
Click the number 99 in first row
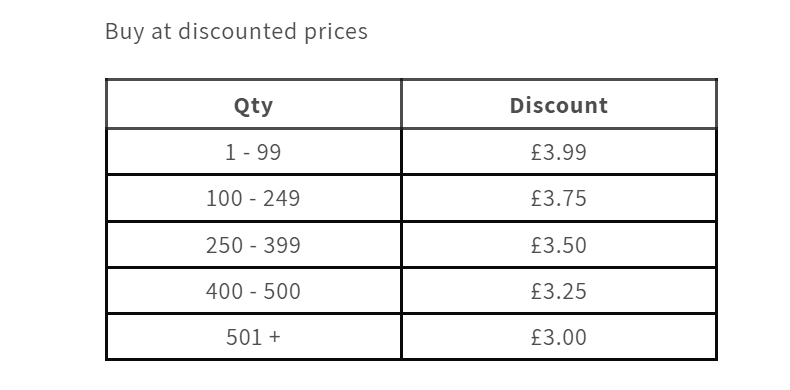(x=269, y=152)
